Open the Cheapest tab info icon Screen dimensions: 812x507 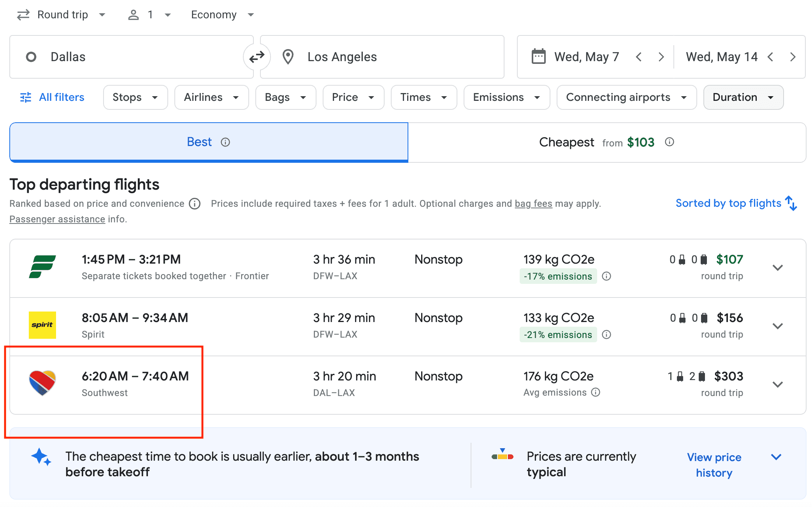point(670,142)
